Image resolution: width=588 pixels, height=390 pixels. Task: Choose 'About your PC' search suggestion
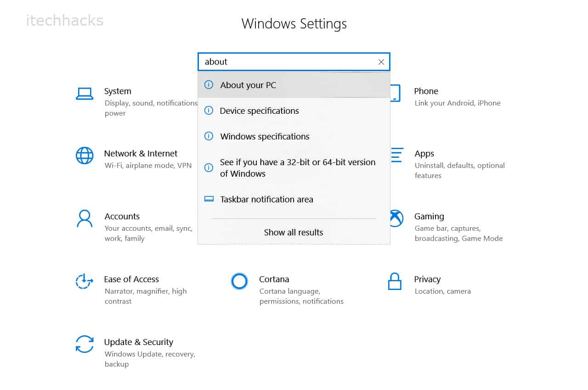(294, 85)
